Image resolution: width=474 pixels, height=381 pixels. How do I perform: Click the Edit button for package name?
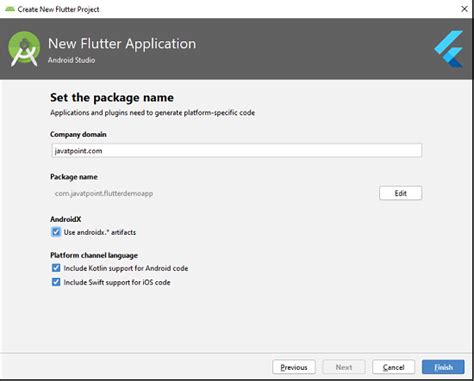400,193
